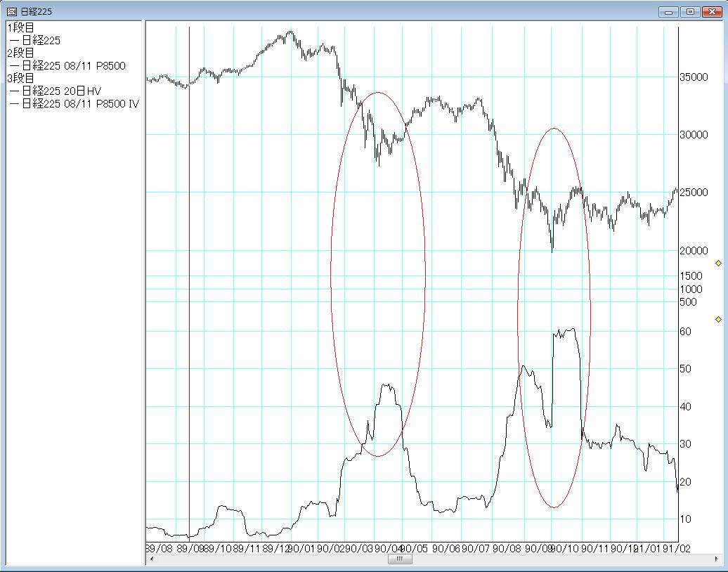The width and height of the screenshot is (728, 572).
Task: Select the 1段目 legend heading
Action: pyautogui.click(x=20, y=28)
